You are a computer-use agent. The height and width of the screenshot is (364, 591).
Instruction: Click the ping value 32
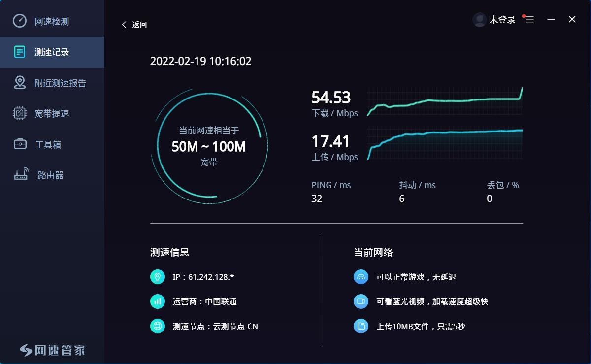(317, 199)
